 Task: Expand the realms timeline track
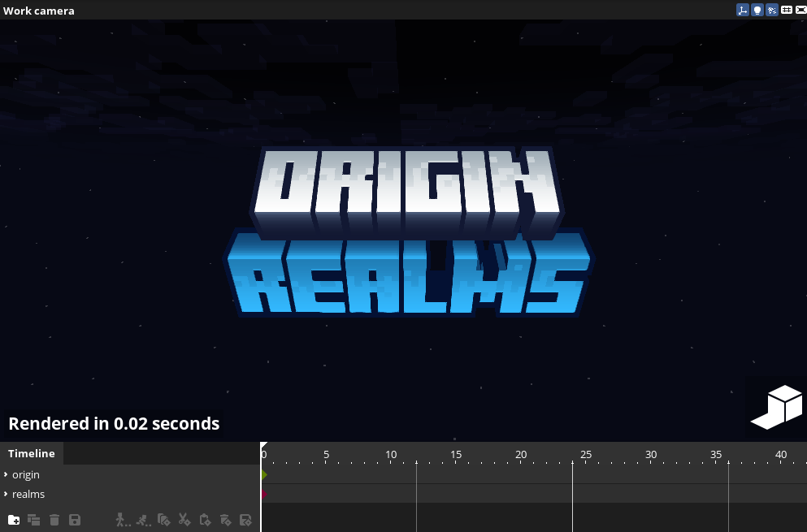[7, 494]
